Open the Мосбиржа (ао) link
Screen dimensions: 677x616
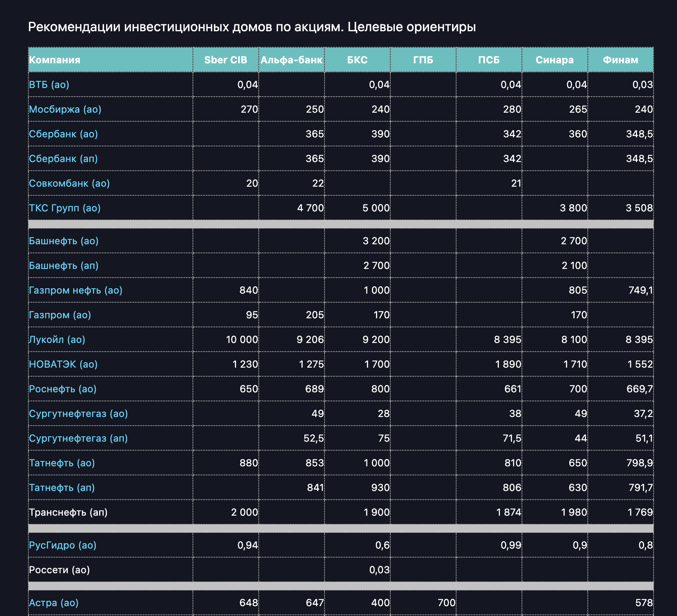point(65,109)
